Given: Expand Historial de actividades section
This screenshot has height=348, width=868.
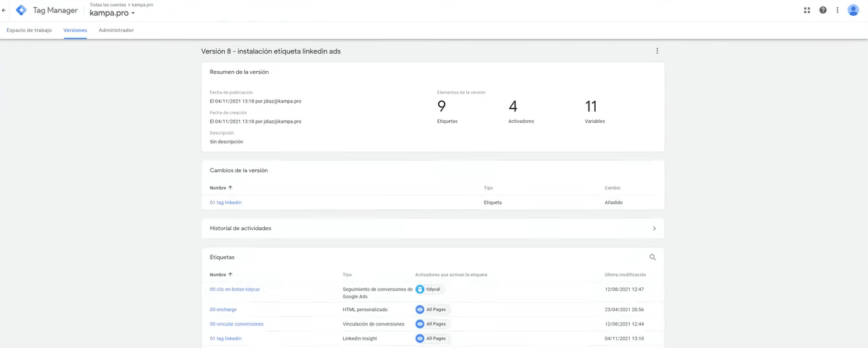Looking at the screenshot, I should tap(433, 228).
